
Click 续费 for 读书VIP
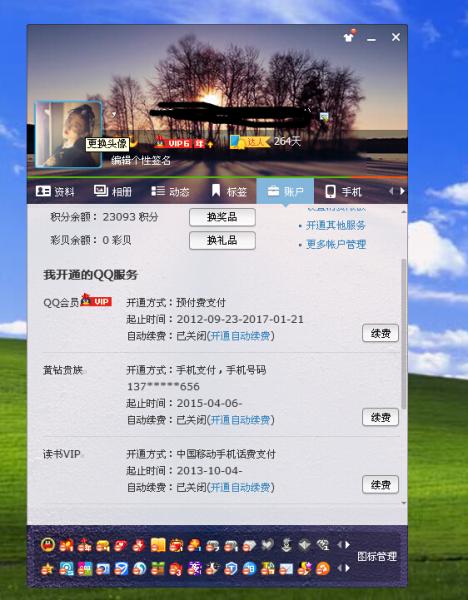tap(380, 485)
